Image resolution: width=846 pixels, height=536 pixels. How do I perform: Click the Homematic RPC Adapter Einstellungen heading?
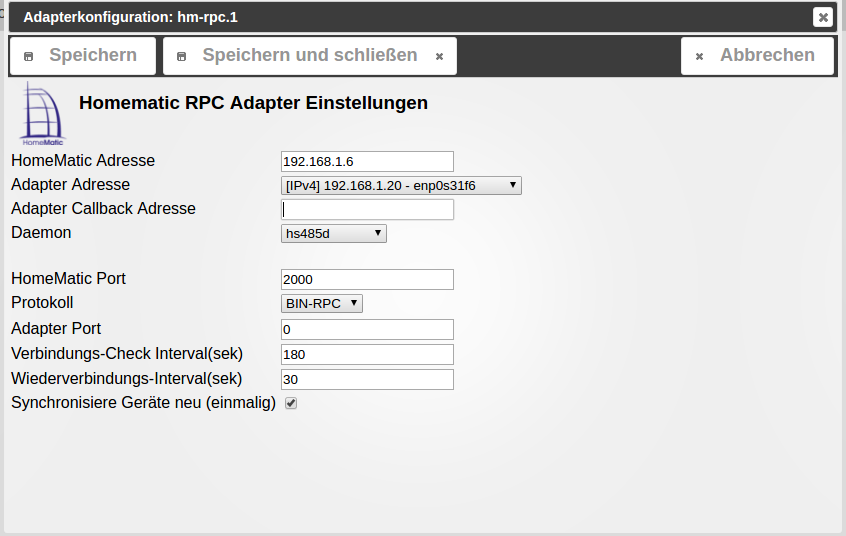(253, 103)
